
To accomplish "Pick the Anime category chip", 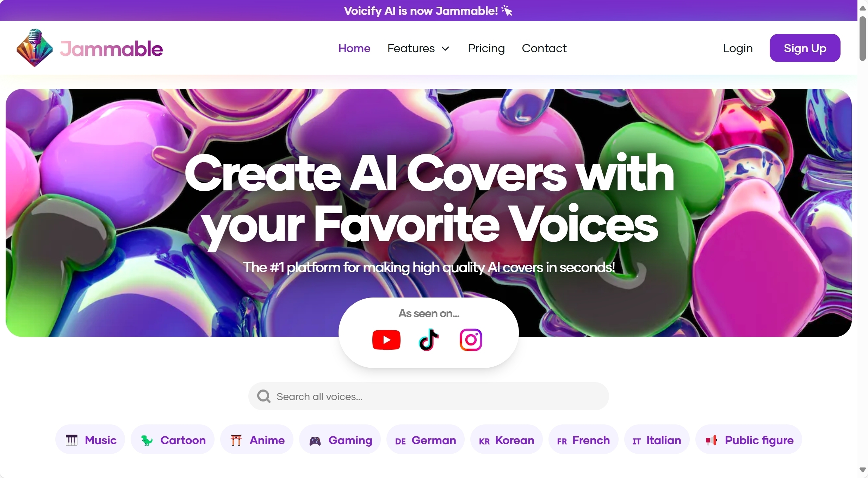I will pyautogui.click(x=257, y=440).
